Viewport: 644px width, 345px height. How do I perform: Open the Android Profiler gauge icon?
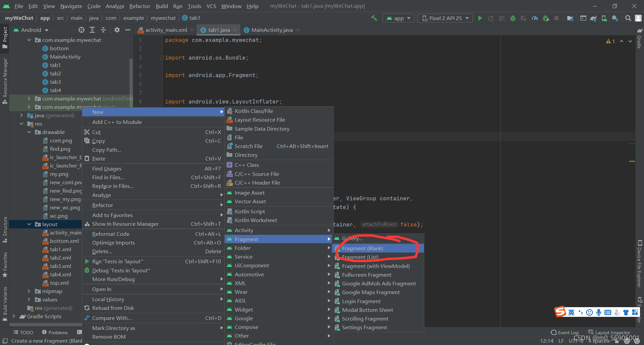tap(535, 18)
